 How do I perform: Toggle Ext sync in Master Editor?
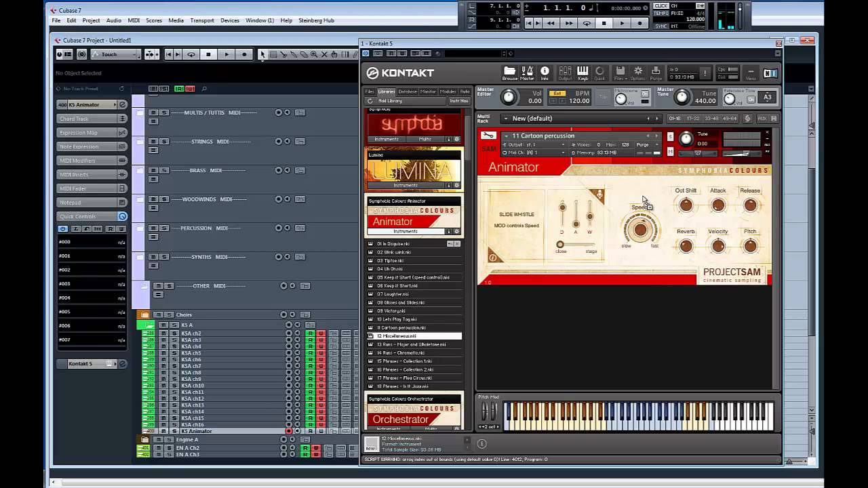point(557,94)
